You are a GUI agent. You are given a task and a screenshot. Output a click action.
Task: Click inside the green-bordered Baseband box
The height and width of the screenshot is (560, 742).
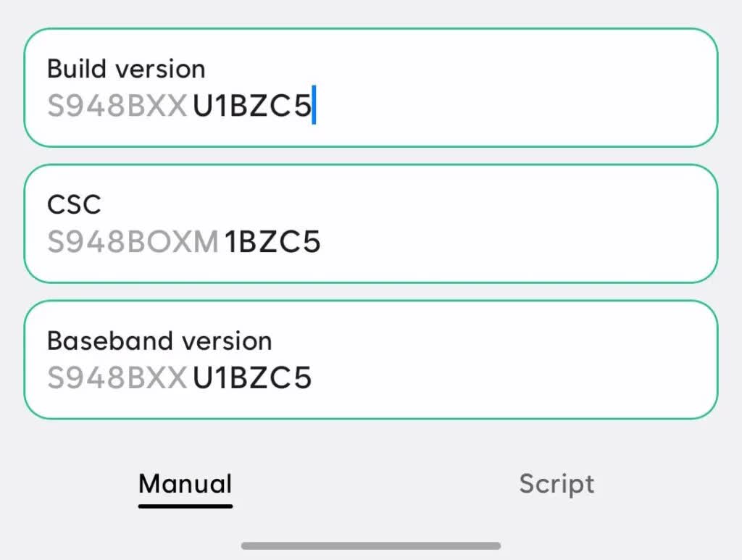click(371, 359)
